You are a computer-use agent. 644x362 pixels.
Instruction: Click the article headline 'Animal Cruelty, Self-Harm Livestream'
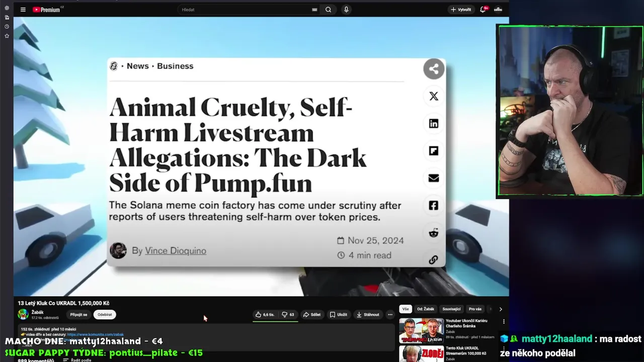pyautogui.click(x=238, y=145)
